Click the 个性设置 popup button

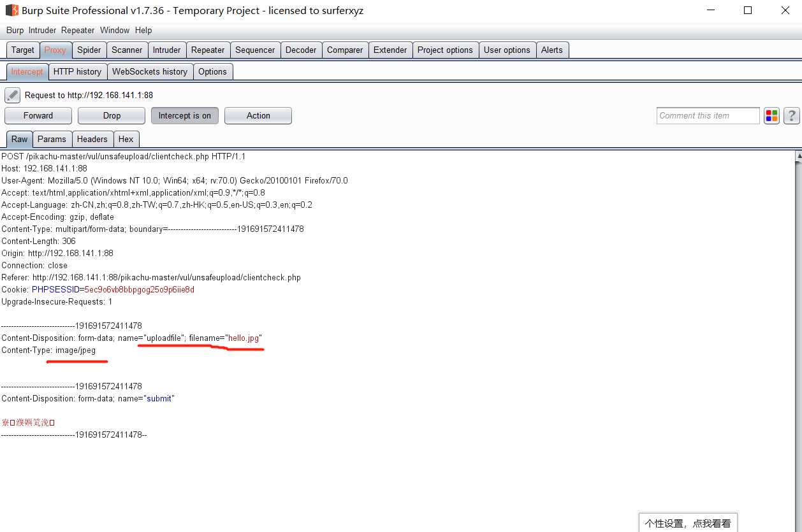pyautogui.click(x=688, y=523)
